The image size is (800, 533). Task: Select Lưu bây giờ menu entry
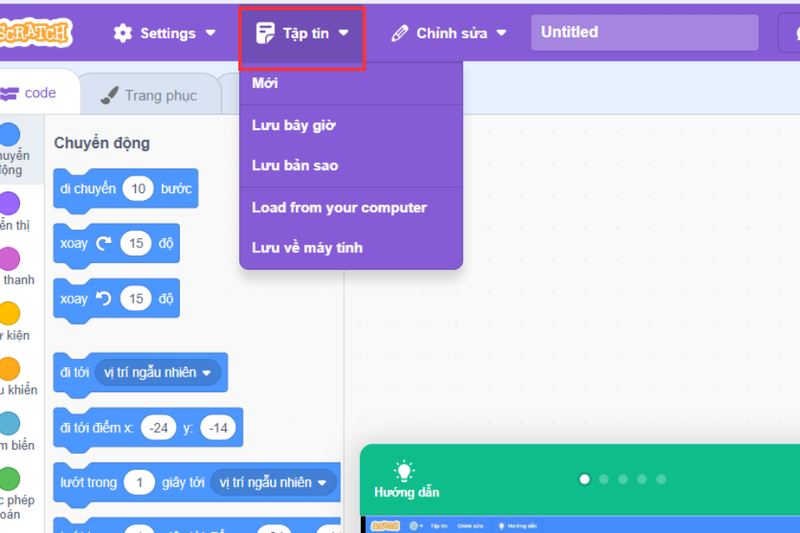tap(351, 125)
